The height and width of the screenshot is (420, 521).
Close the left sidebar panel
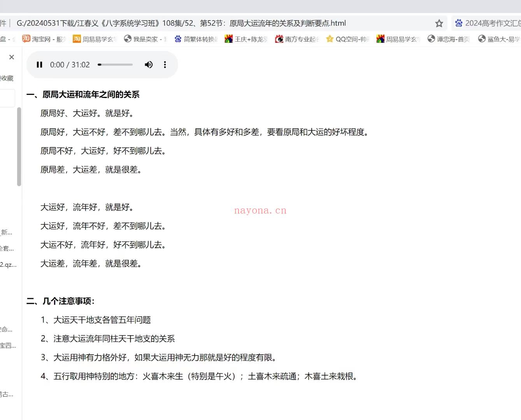12,57
